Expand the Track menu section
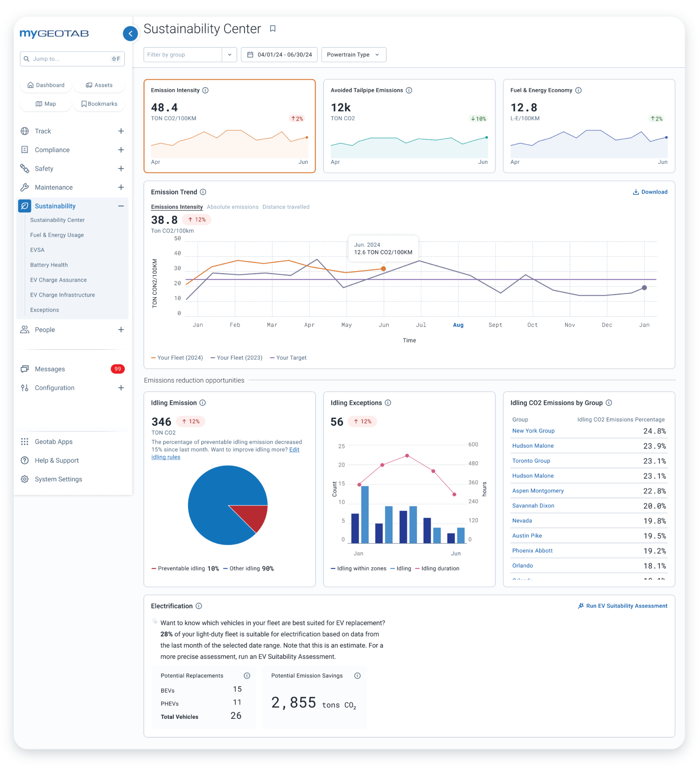This screenshot has height=768, width=700. (x=121, y=131)
